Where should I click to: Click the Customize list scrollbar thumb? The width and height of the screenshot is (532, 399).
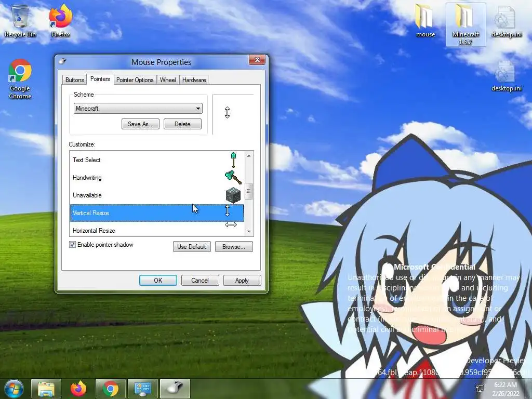click(249, 191)
